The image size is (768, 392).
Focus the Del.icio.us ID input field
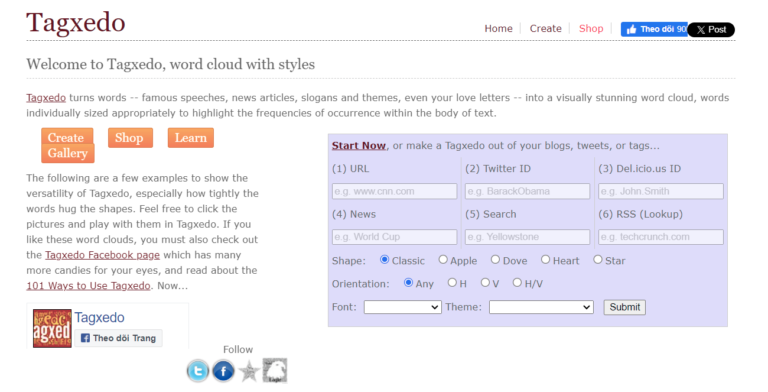661,191
